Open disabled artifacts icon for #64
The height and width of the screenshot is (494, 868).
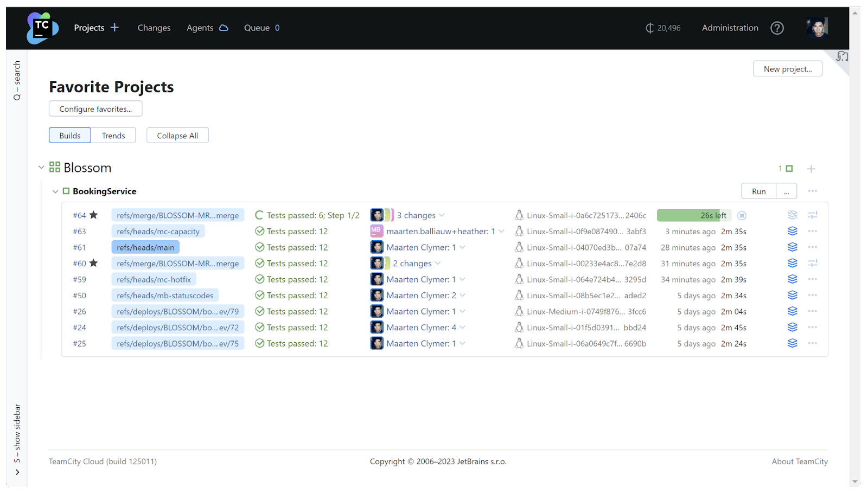point(793,215)
